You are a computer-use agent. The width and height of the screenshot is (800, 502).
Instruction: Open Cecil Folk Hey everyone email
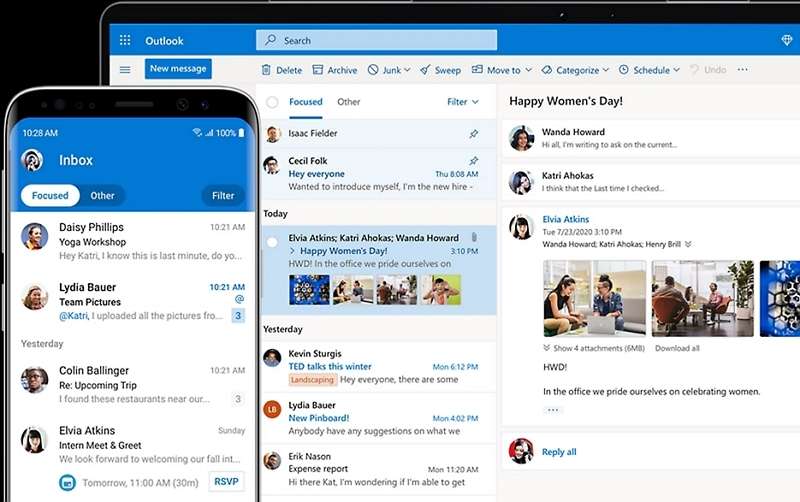pyautogui.click(x=378, y=173)
